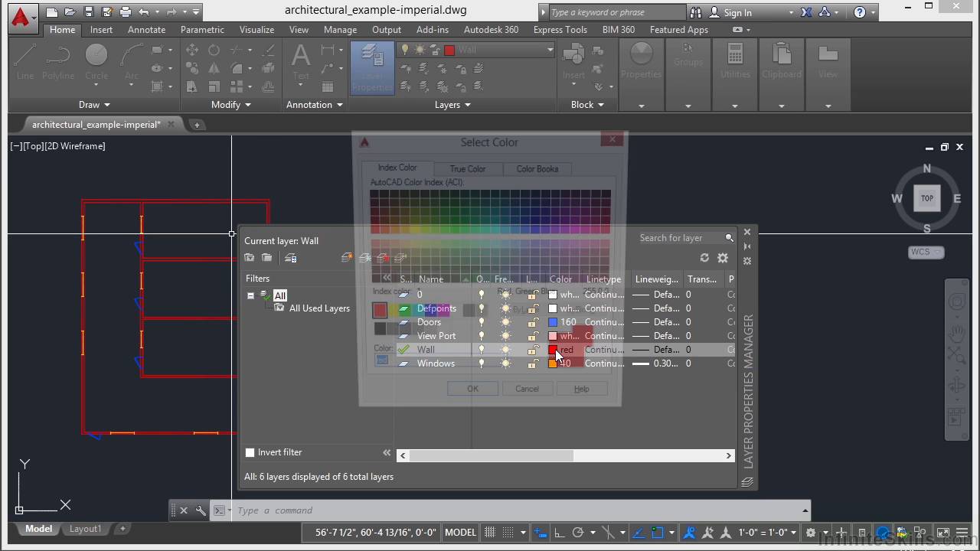
Task: Expand the Modify panel dropdown
Action: [x=231, y=105]
